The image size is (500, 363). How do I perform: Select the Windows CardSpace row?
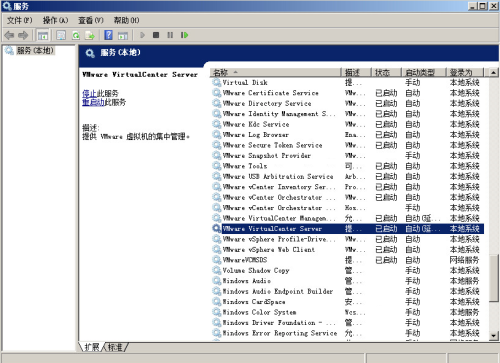[x=348, y=302]
